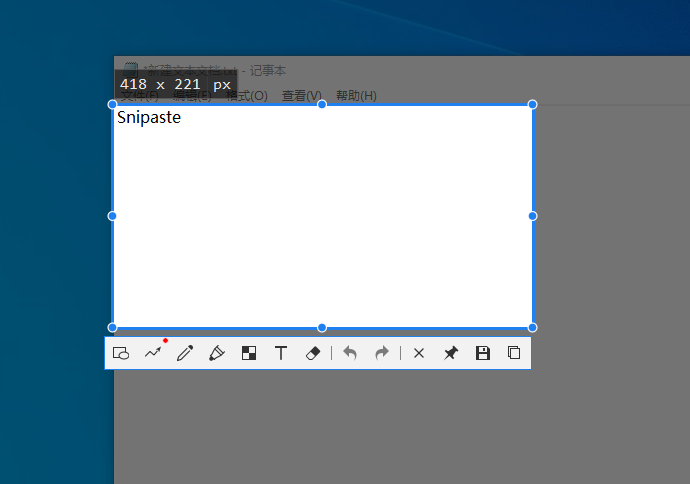Screen dimensions: 690x484
Task: Click the bottom-center selection resize handle
Action: pos(322,327)
